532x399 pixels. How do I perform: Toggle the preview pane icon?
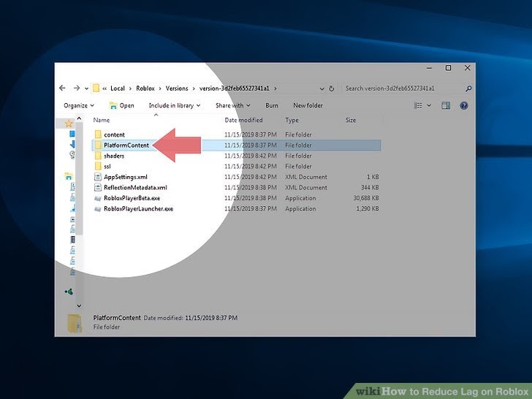click(x=446, y=105)
